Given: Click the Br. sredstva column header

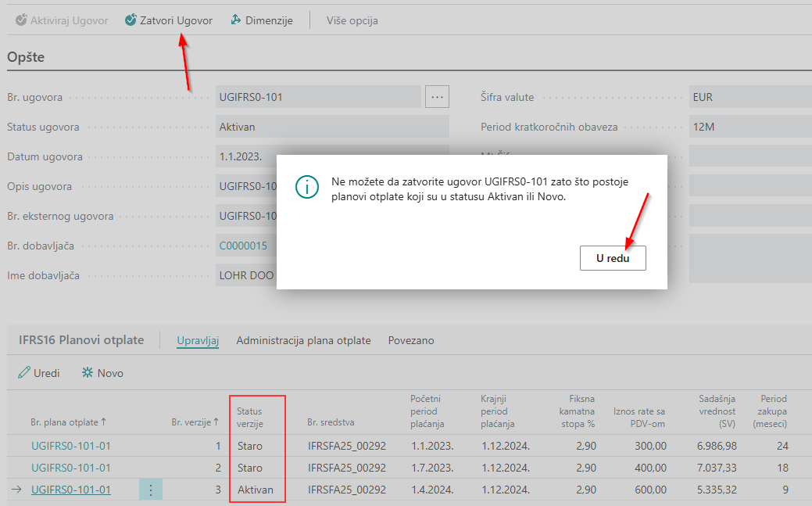Looking at the screenshot, I should click(x=331, y=422).
